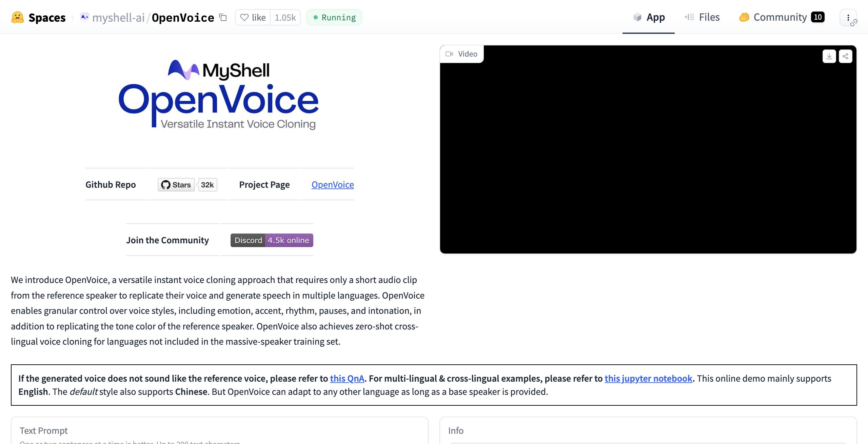Play the black video preview area

648,149
